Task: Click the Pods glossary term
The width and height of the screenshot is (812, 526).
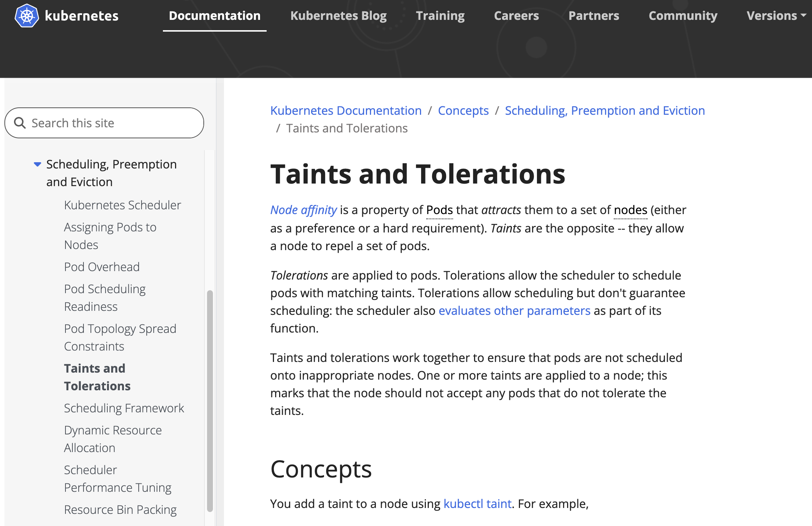Action: [x=439, y=210]
